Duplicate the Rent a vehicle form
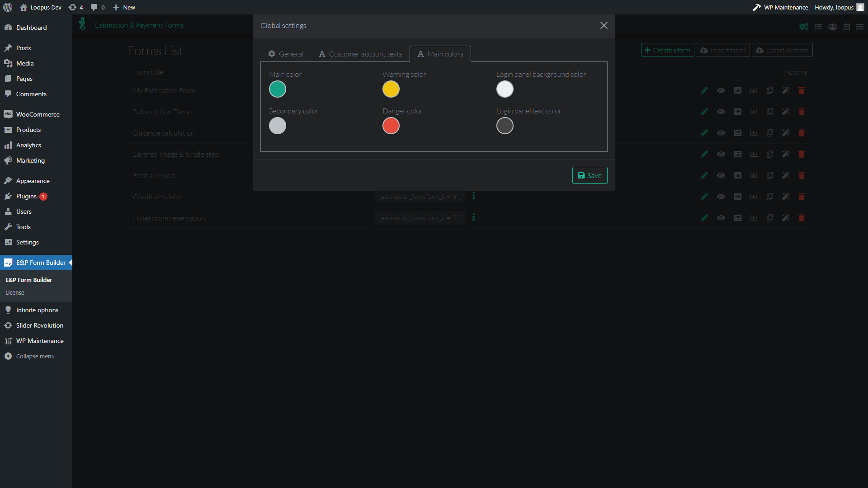The image size is (868, 488). 770,175
